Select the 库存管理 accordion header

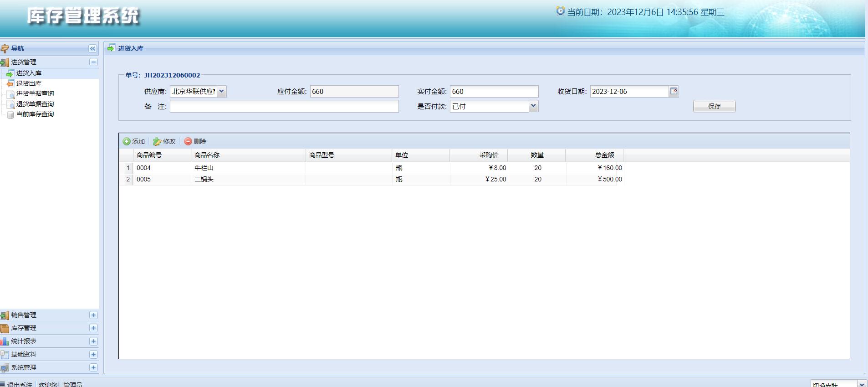[49, 328]
